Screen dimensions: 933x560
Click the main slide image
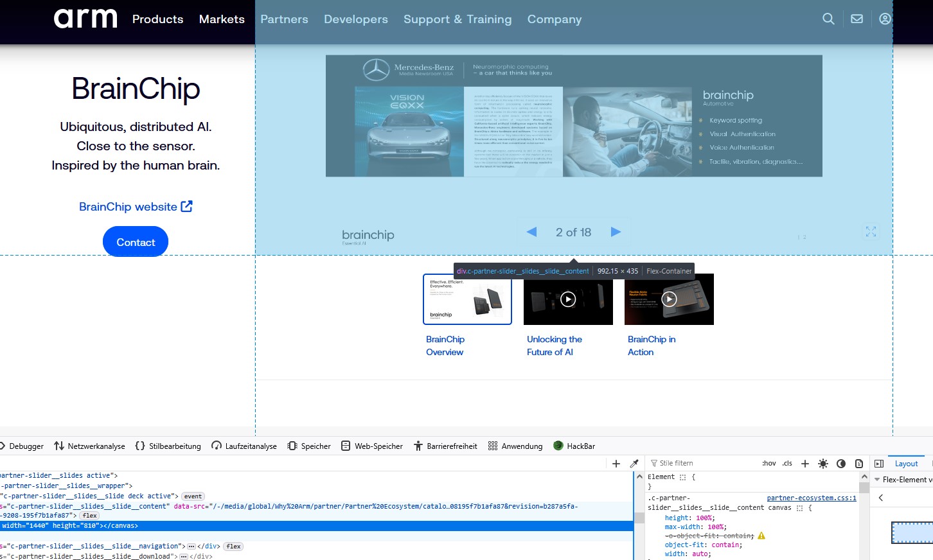click(574, 116)
